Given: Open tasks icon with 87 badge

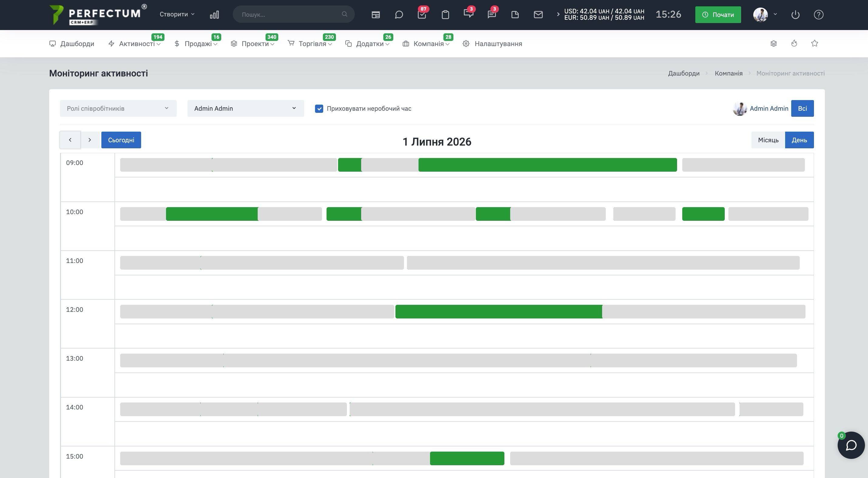Looking at the screenshot, I should pos(422,15).
